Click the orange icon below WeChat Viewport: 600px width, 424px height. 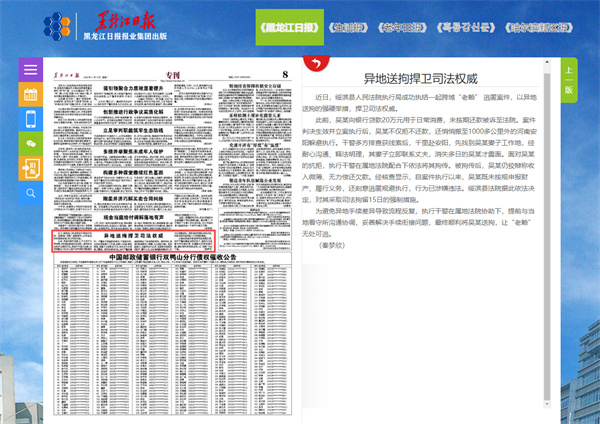point(31,168)
